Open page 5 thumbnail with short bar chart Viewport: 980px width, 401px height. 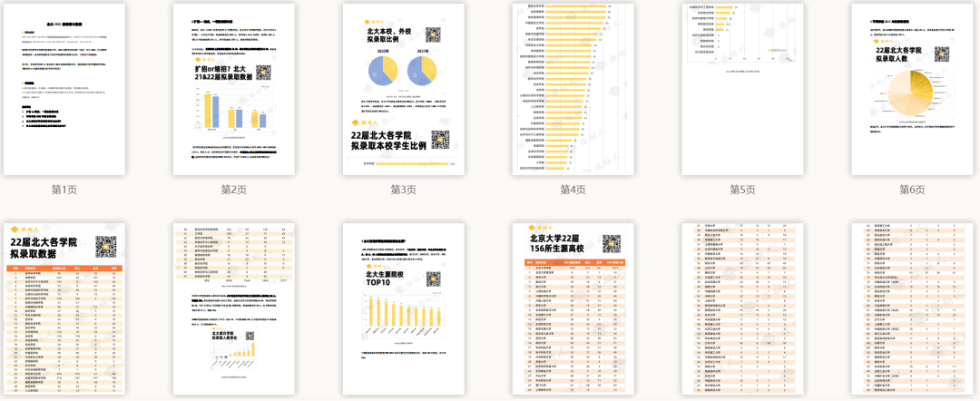tap(742, 89)
